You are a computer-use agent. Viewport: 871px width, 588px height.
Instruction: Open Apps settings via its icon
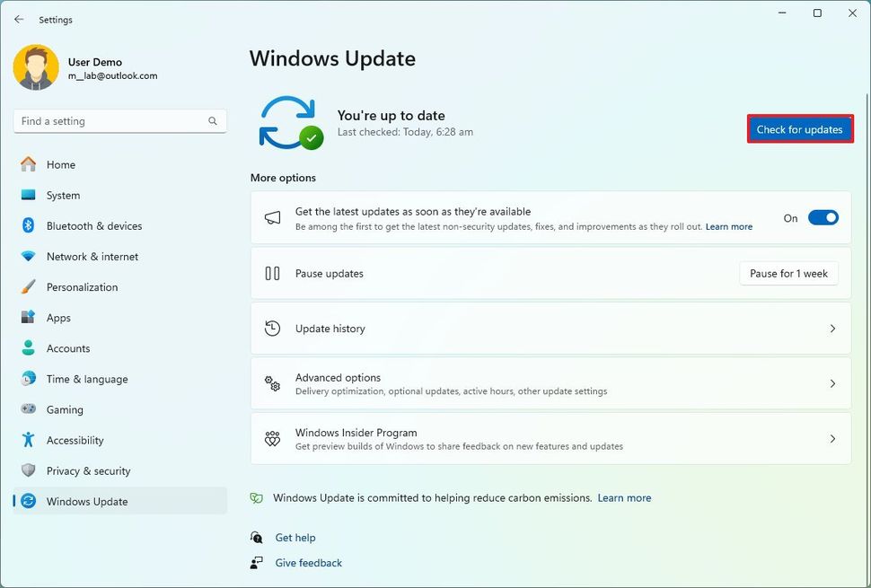click(29, 317)
